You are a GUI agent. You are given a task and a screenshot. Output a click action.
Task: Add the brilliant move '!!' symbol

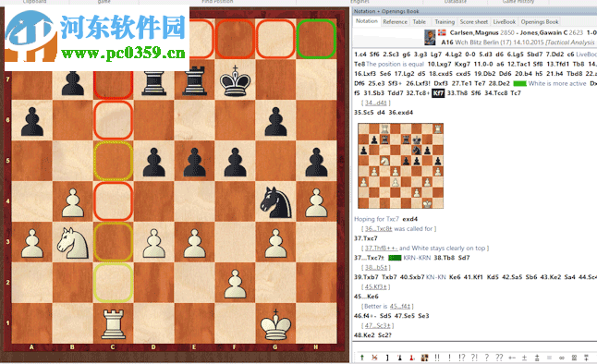437,358
